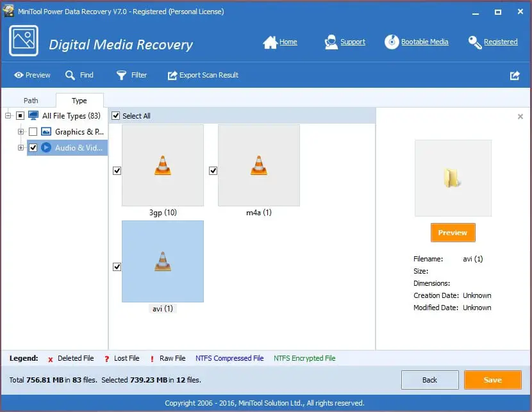This screenshot has height=412, width=532.
Task: Select the m4a (1) thumbnail
Action: click(259, 165)
